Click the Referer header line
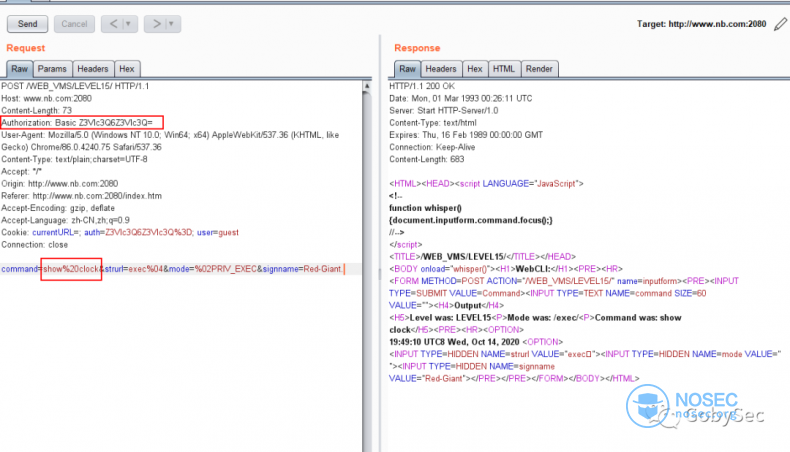This screenshot has width=790, height=452. click(81, 196)
